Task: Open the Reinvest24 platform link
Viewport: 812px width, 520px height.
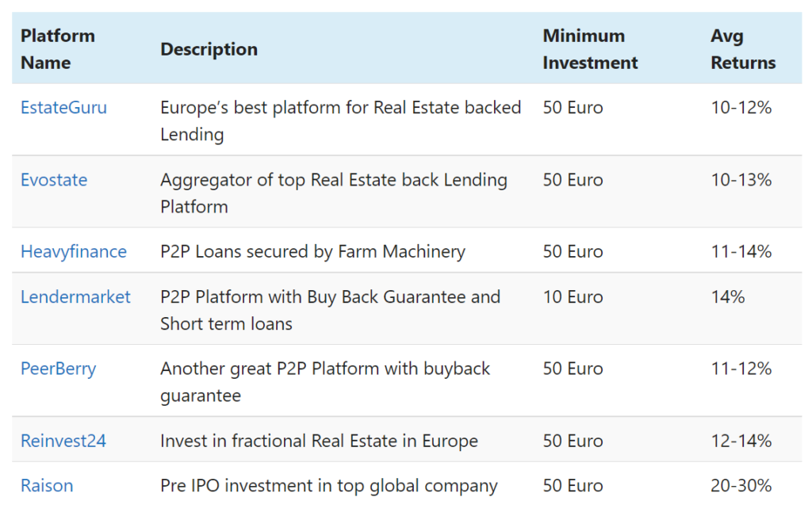Action: [63, 441]
